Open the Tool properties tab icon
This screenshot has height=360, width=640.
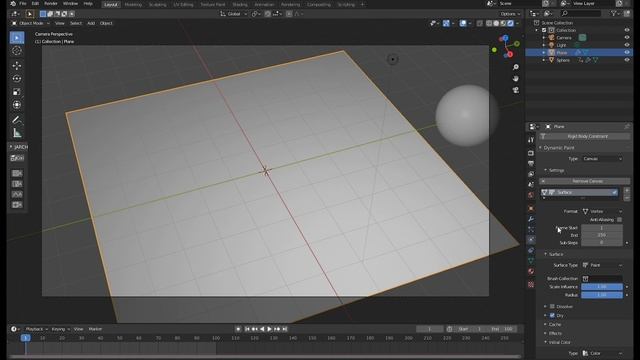pyautogui.click(x=531, y=140)
